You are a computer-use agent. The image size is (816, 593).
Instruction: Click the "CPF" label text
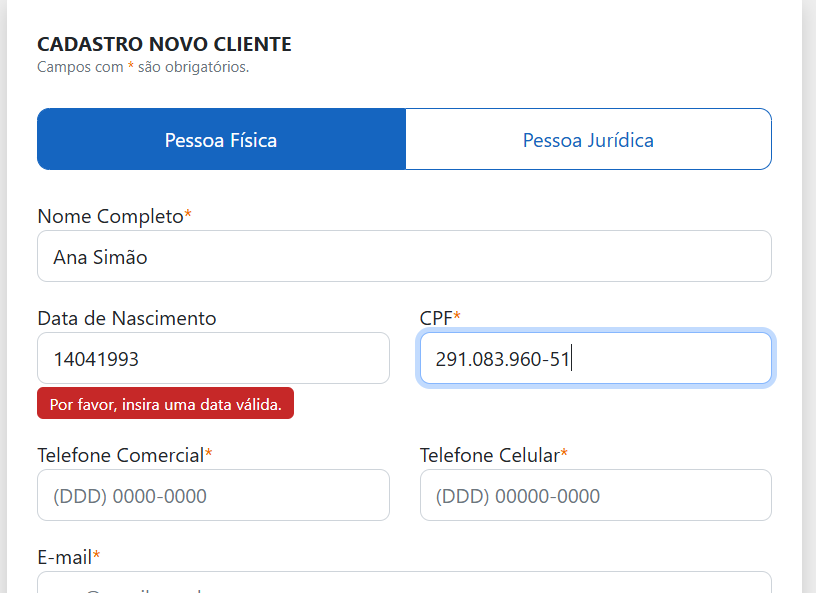436,318
